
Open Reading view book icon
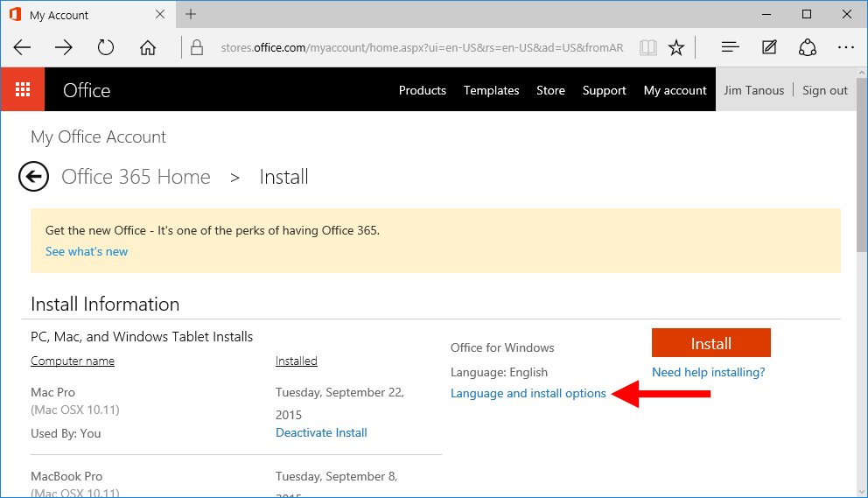tap(647, 47)
